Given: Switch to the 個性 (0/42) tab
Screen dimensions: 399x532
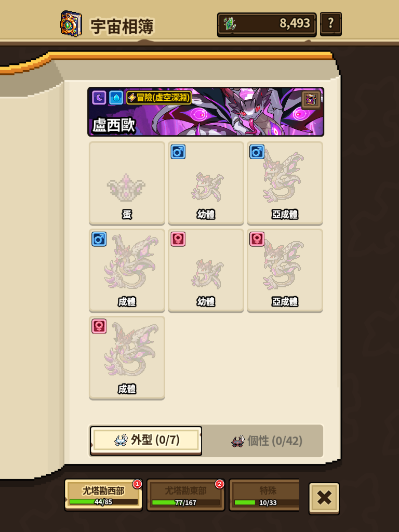Looking at the screenshot, I should point(267,441).
